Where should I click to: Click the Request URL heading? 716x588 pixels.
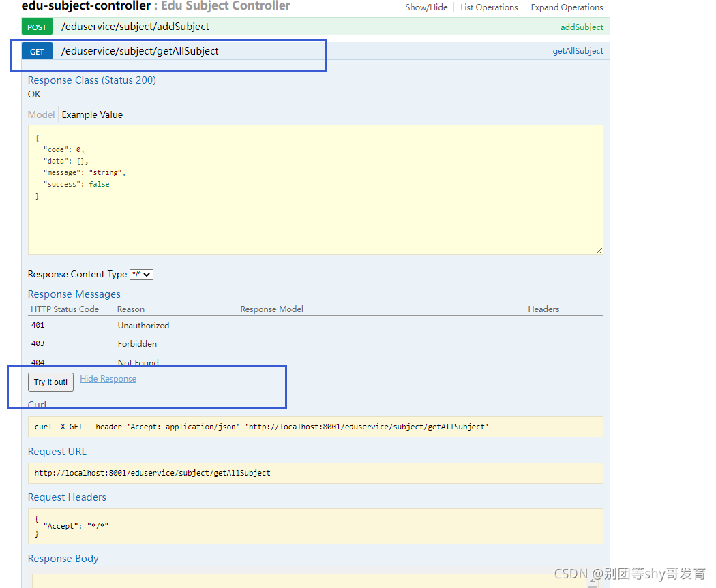[57, 452]
